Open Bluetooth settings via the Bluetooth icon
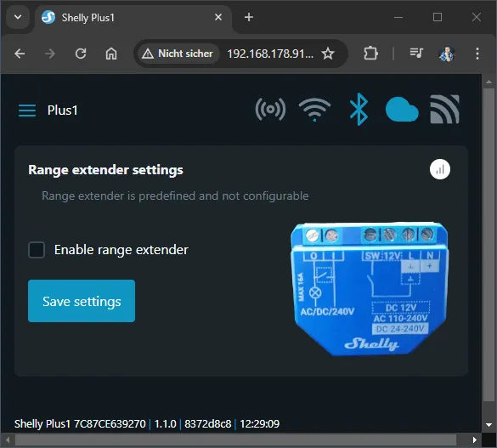This screenshot has height=448, width=497. (359, 109)
